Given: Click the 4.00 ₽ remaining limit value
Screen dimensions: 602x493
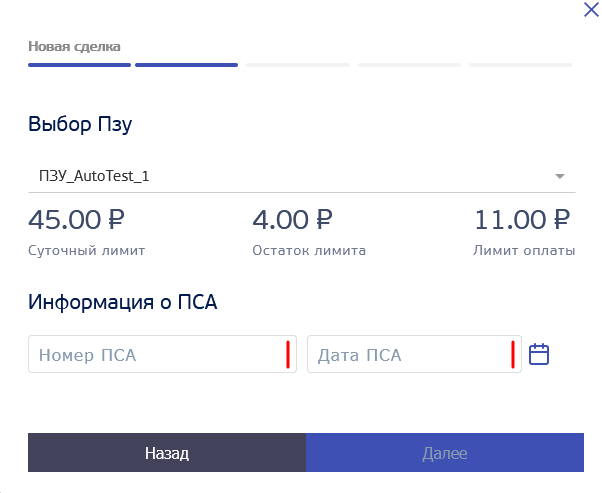Looking at the screenshot, I should [292, 220].
